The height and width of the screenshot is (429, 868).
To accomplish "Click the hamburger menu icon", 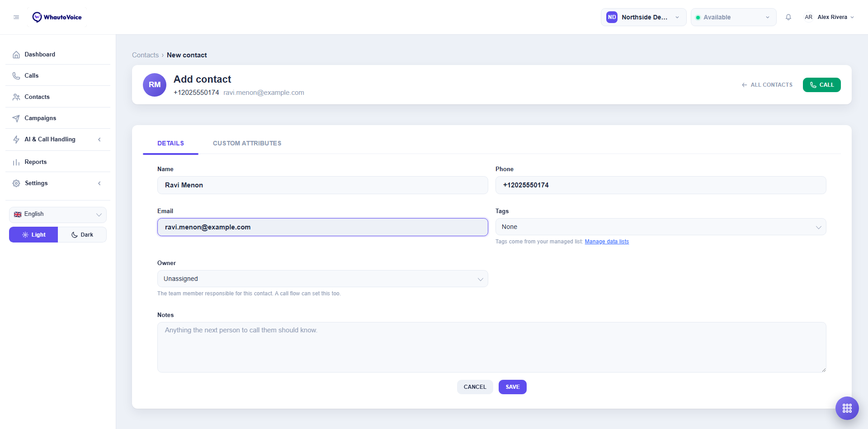I will pos(16,17).
